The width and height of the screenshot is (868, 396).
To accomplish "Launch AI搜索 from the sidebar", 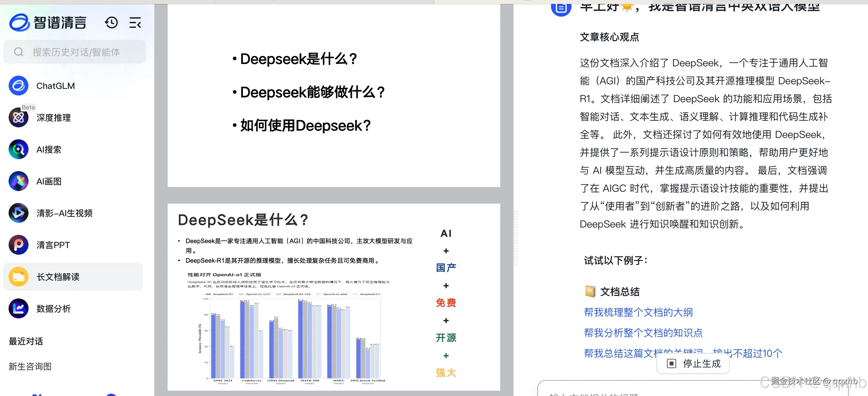I will 48,149.
